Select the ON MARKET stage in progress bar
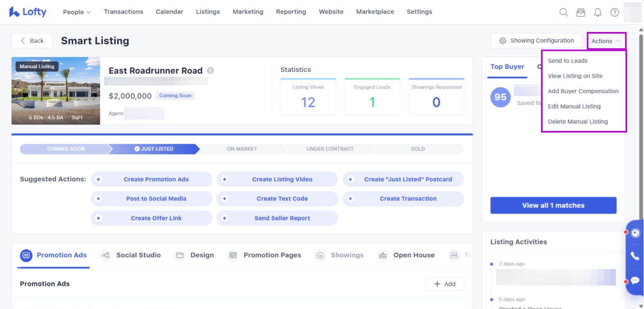644x309 pixels. pos(242,149)
